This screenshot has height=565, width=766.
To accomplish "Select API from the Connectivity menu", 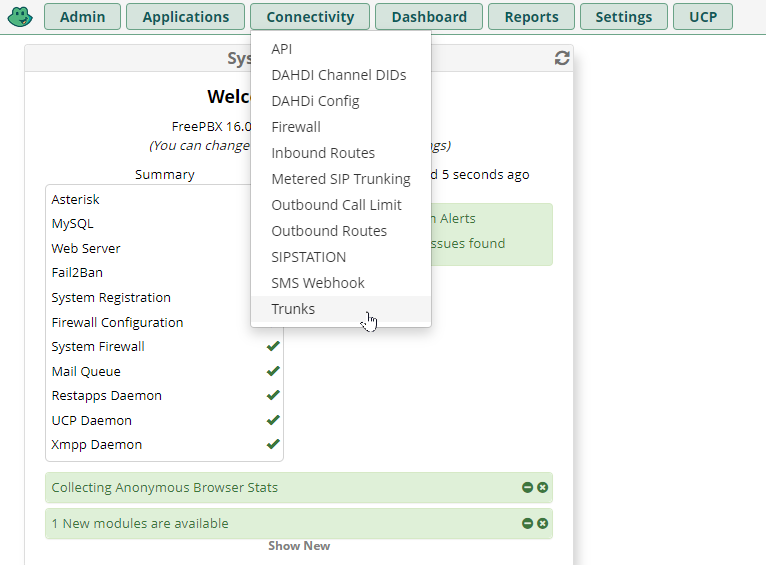I will click(341, 49).
